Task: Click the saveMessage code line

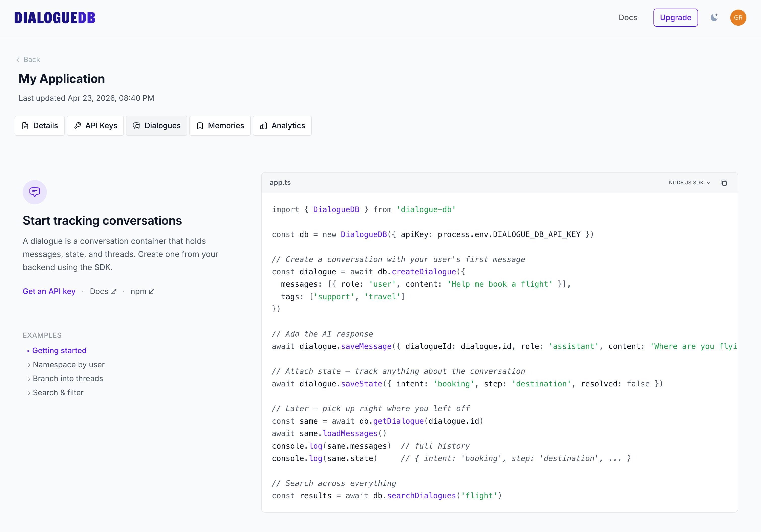Action: tap(504, 346)
